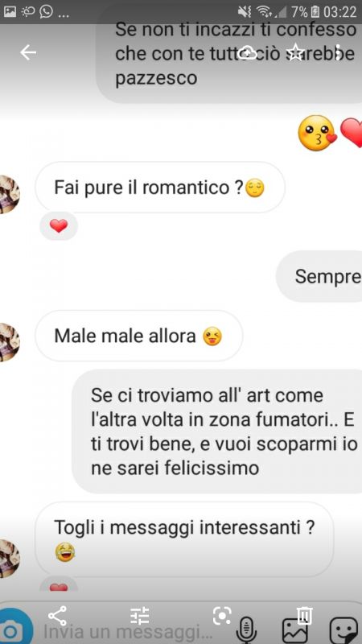Tap the share icon in bottom bar
This screenshot has height=644, width=362.
[57, 616]
